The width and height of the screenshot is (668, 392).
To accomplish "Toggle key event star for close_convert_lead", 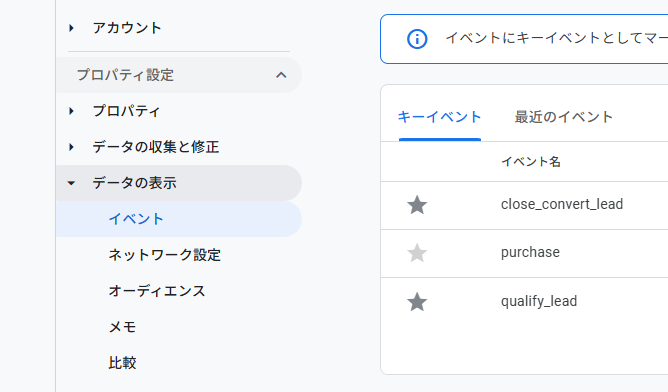I will (417, 205).
